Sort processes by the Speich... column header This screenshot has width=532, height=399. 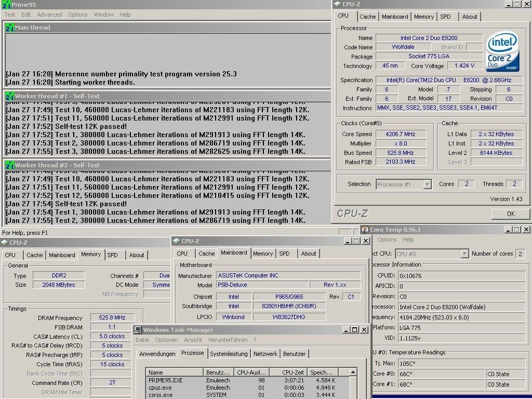322,372
